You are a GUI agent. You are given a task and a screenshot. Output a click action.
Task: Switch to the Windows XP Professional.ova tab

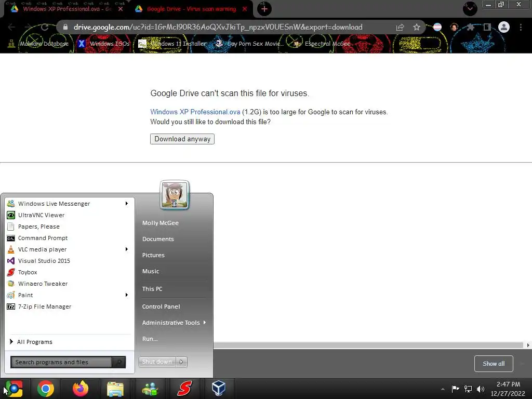(67, 9)
